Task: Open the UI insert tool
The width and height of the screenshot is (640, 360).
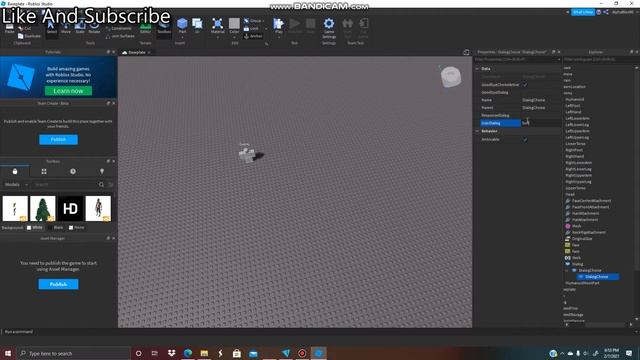Action: click(197, 24)
